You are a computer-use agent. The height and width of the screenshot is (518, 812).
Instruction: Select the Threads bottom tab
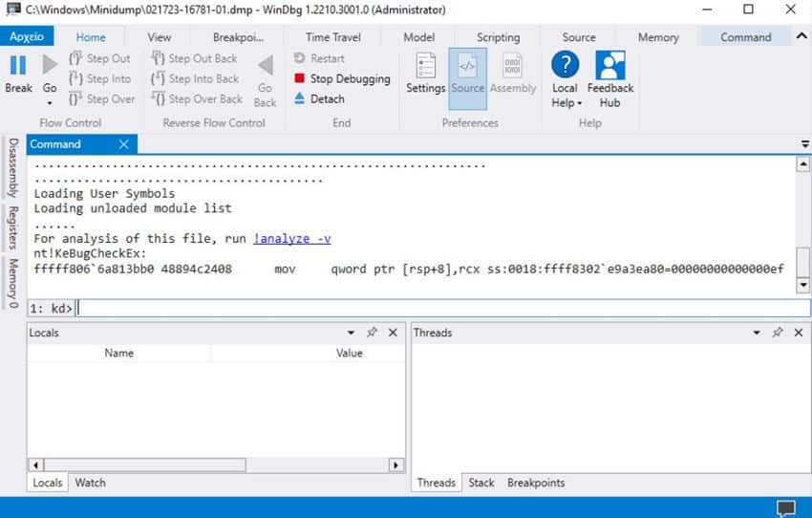437,483
